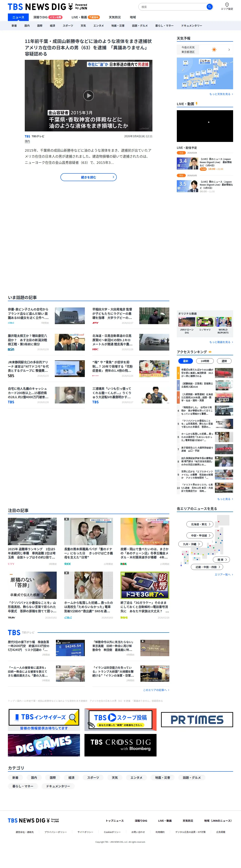The width and height of the screenshot is (241, 868).
Task: Open the PR TIMES banner
Action: [x=197, y=720]
